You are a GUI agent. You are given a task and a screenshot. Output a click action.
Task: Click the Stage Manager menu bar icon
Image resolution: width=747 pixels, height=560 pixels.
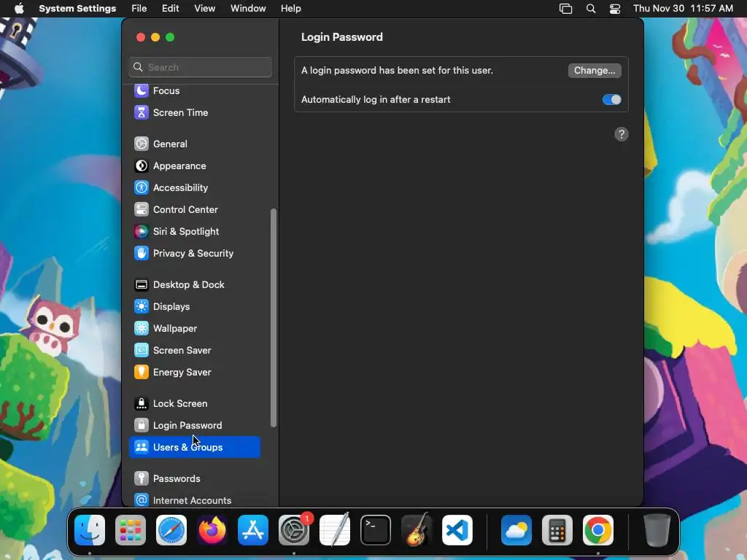[x=565, y=9]
